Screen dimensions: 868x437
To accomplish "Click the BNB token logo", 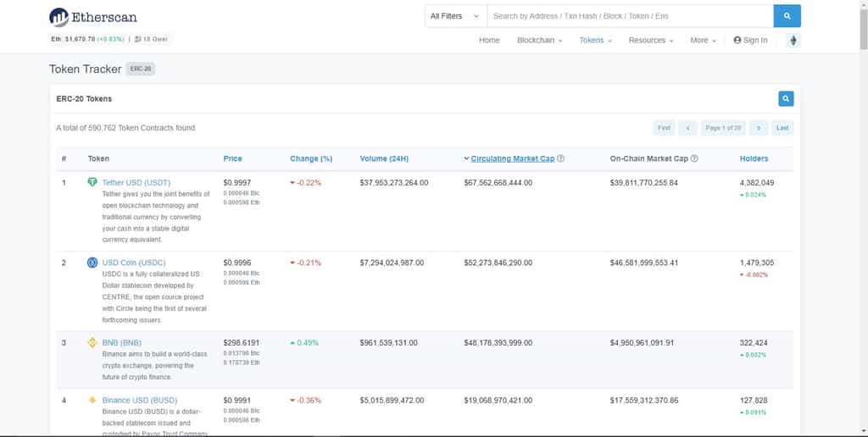I will tap(92, 342).
